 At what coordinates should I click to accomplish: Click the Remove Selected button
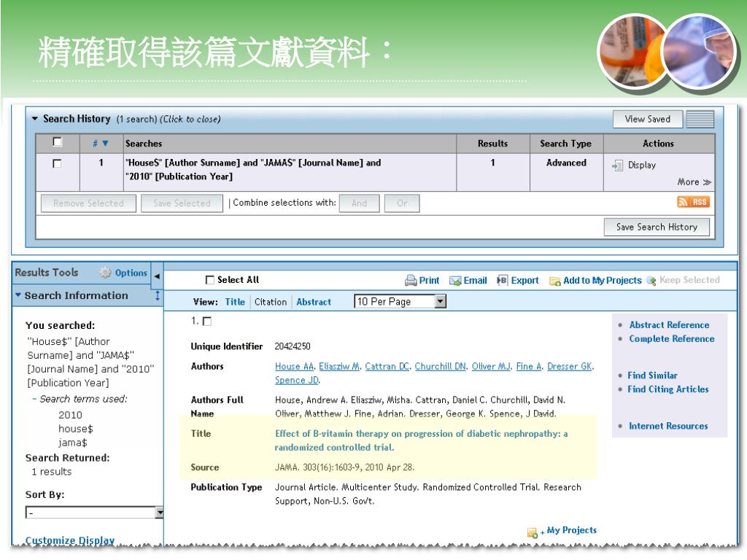88,203
